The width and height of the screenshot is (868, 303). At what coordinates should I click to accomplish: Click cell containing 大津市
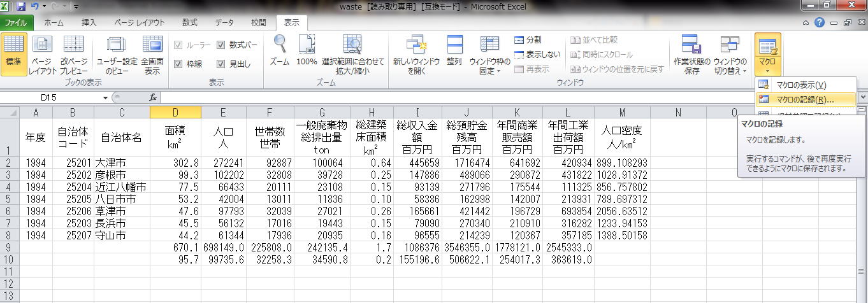[121, 163]
